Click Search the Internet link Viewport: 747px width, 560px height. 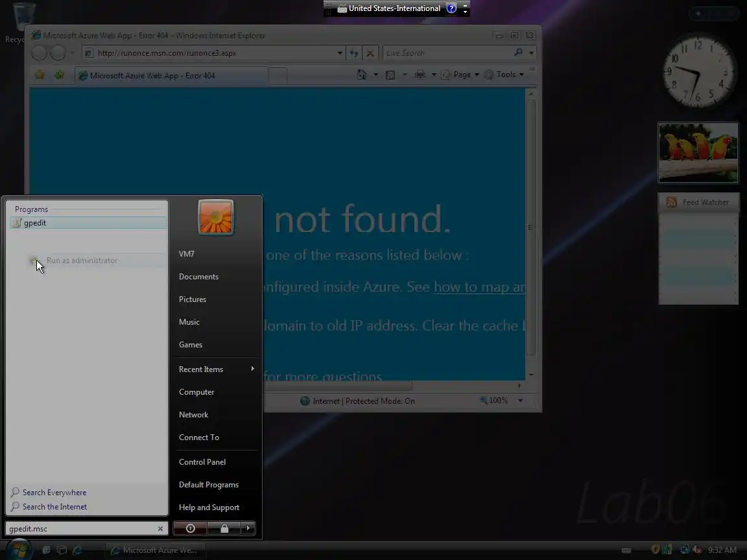[49, 507]
